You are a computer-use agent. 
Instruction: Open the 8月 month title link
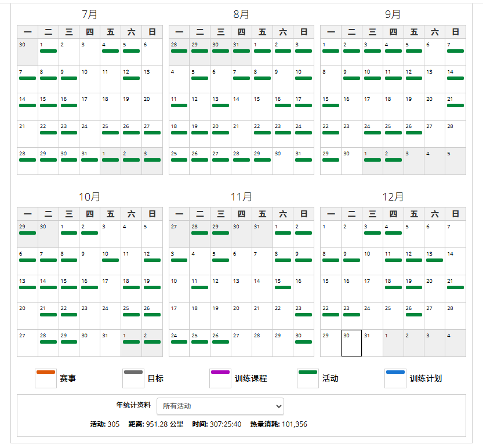pyautogui.click(x=241, y=14)
